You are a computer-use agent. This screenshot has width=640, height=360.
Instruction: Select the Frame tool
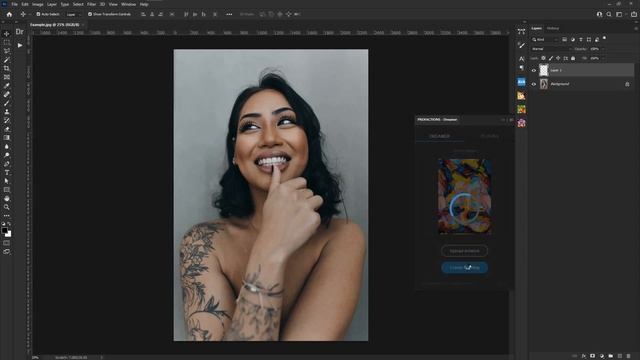tap(7, 77)
